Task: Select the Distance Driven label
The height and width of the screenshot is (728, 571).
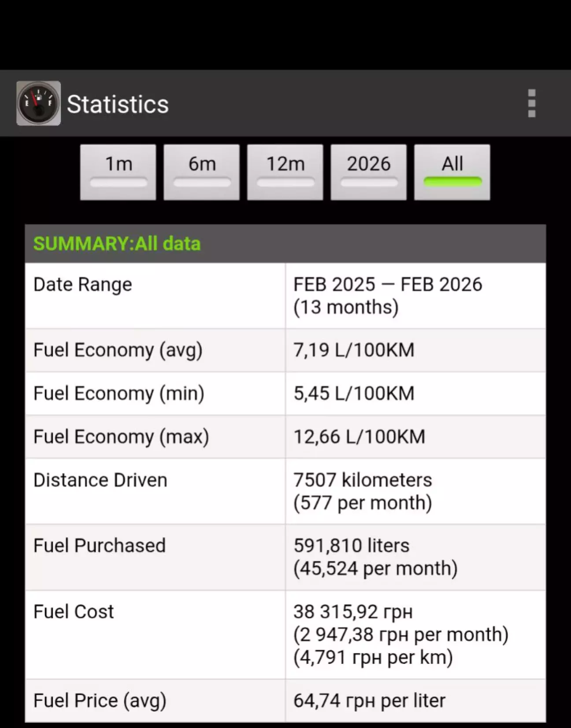Action: (100, 480)
